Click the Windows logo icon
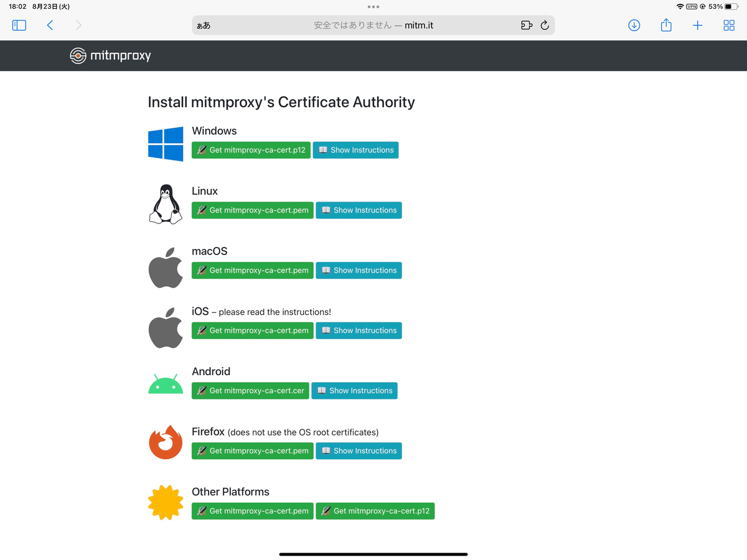The width and height of the screenshot is (747, 560). [x=166, y=144]
